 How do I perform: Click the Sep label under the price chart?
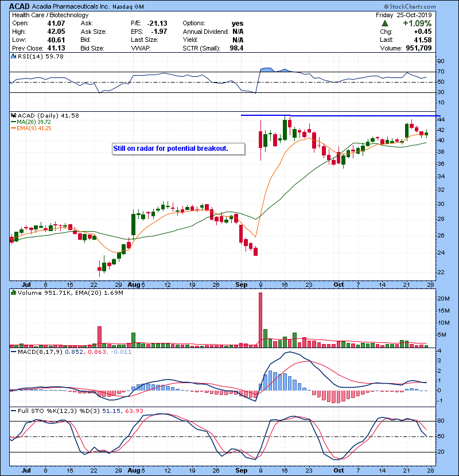click(x=242, y=285)
